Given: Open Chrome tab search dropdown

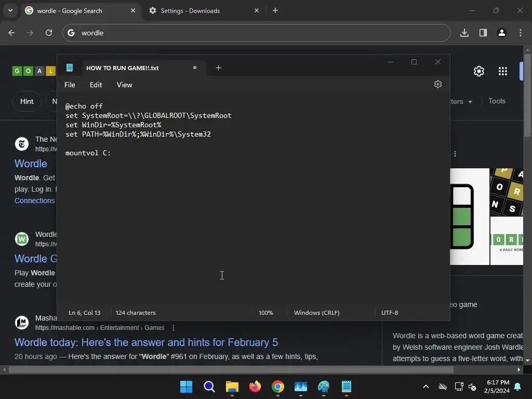Looking at the screenshot, I should point(10,10).
